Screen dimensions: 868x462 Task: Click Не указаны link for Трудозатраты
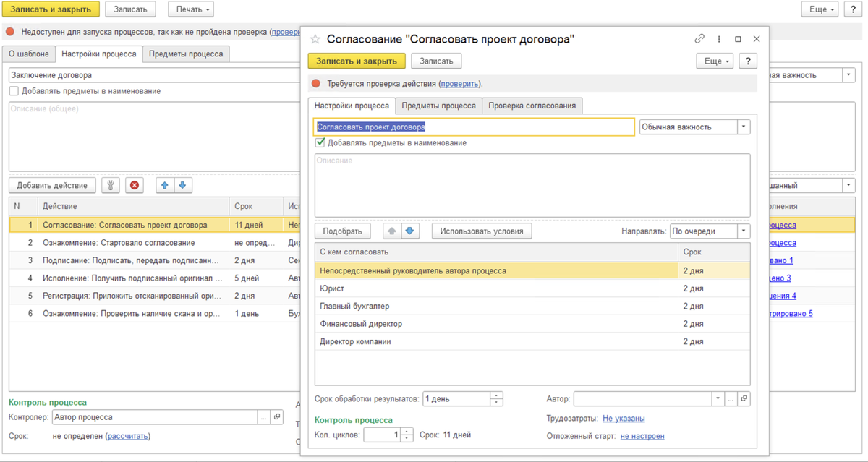coord(624,418)
